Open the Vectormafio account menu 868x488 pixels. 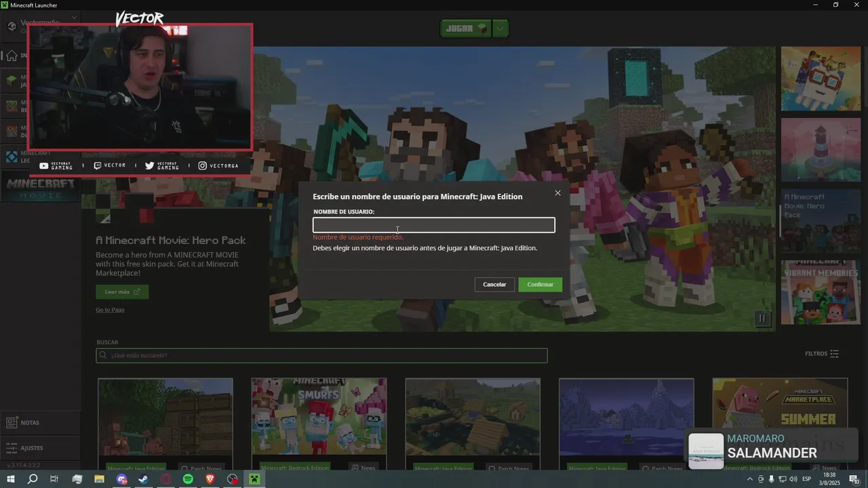tap(39, 26)
